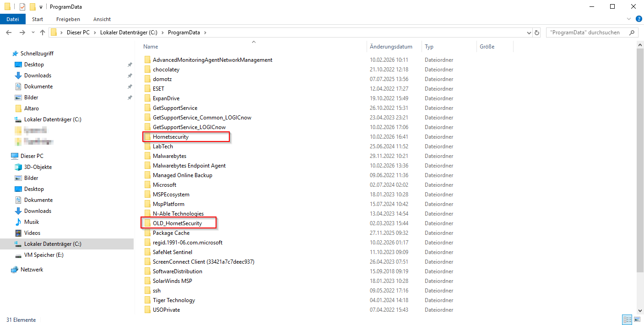Switch to Details view icon in status bar

point(627,320)
